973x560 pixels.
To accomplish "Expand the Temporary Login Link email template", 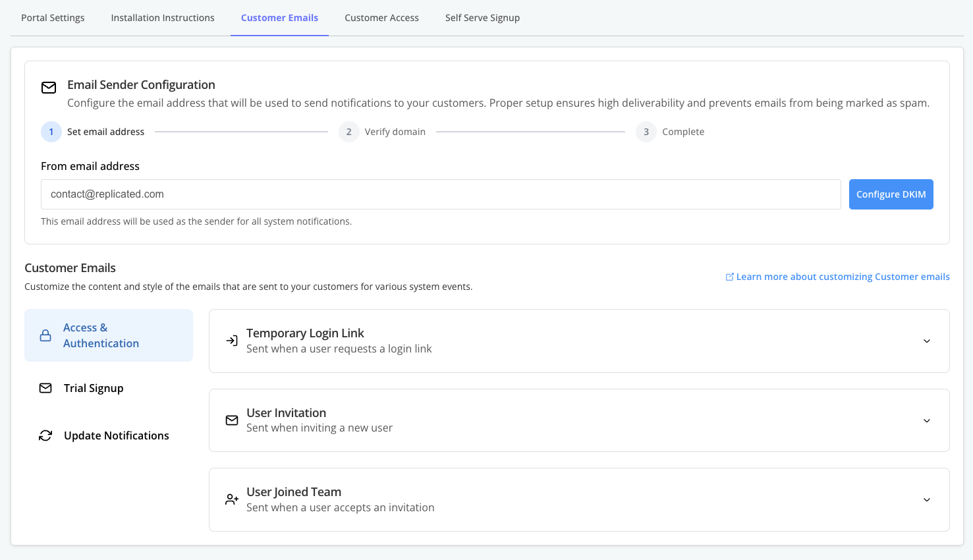I will [x=927, y=341].
